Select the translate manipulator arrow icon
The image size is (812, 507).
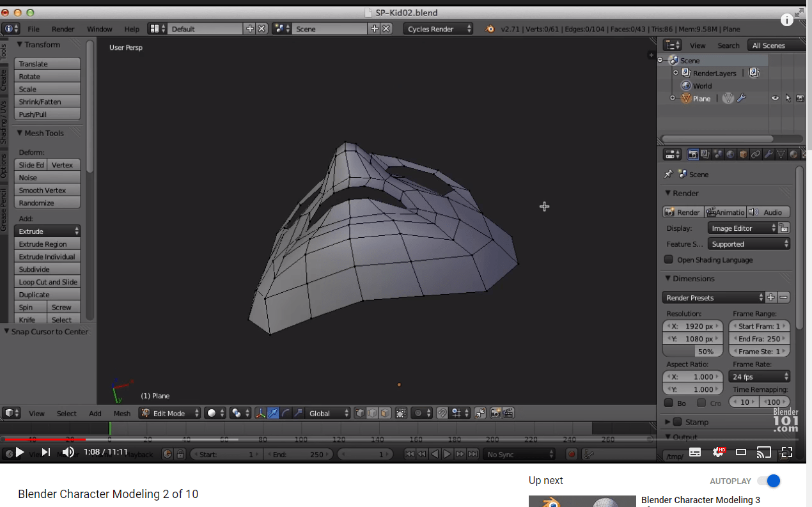(x=273, y=413)
